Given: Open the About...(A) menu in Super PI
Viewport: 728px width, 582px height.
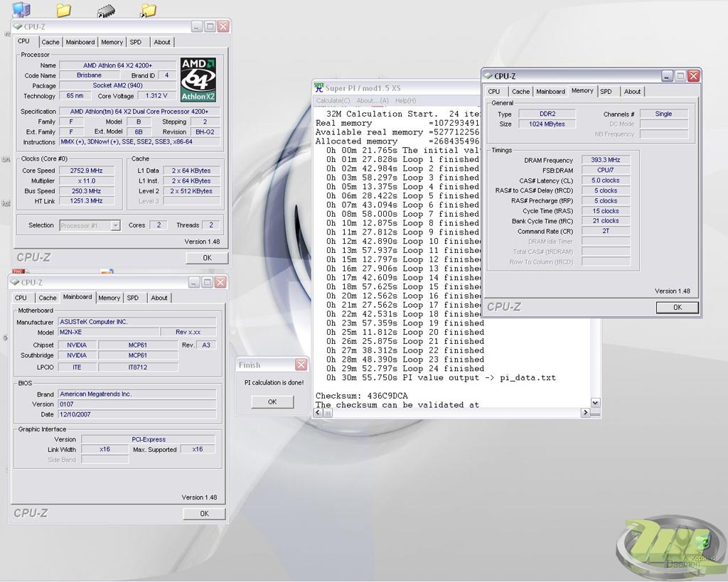Looking at the screenshot, I should 373,101.
